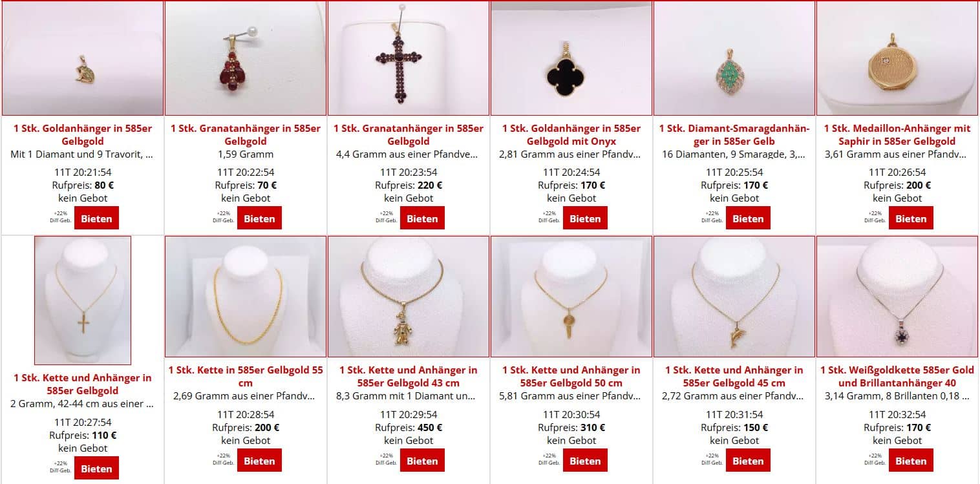980x484 pixels.
Task: Open the Diamant-Smaragdanhänger title link
Action: pyautogui.click(x=734, y=134)
